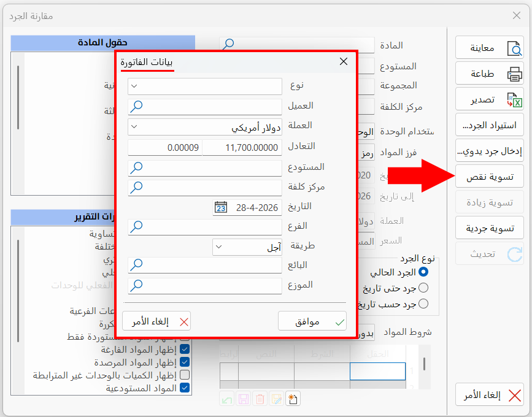Click the customer (العميل) search magnifier icon
Image resolution: width=532 pixels, height=417 pixels.
click(136, 107)
